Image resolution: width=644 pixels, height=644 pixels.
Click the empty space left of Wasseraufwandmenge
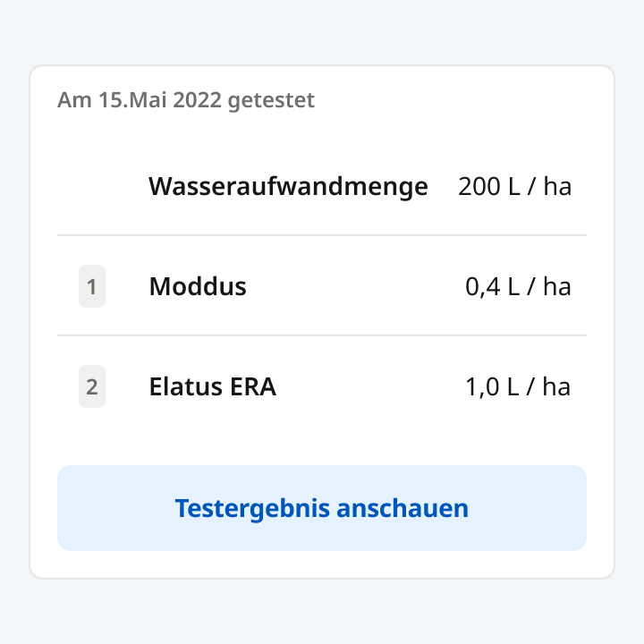point(98,187)
